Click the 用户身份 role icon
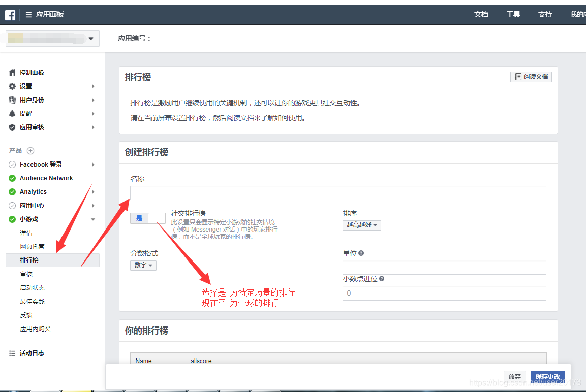Image resolution: width=586 pixels, height=392 pixels. (12, 100)
